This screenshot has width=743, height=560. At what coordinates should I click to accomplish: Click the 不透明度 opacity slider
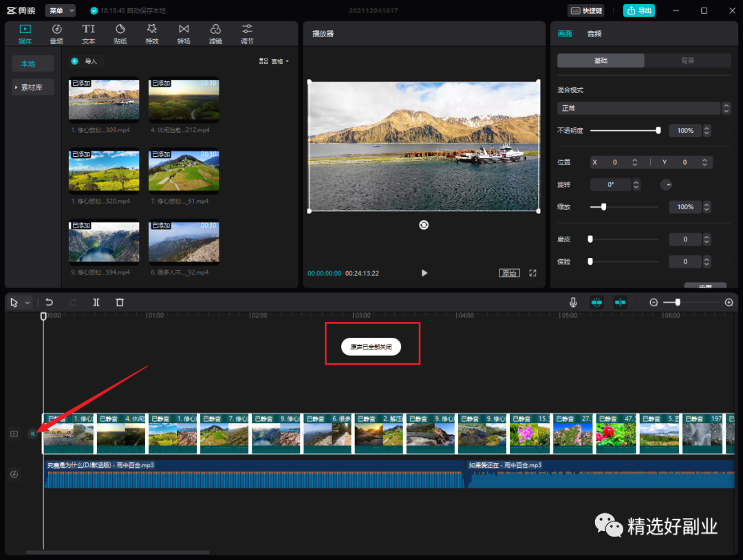click(x=625, y=130)
